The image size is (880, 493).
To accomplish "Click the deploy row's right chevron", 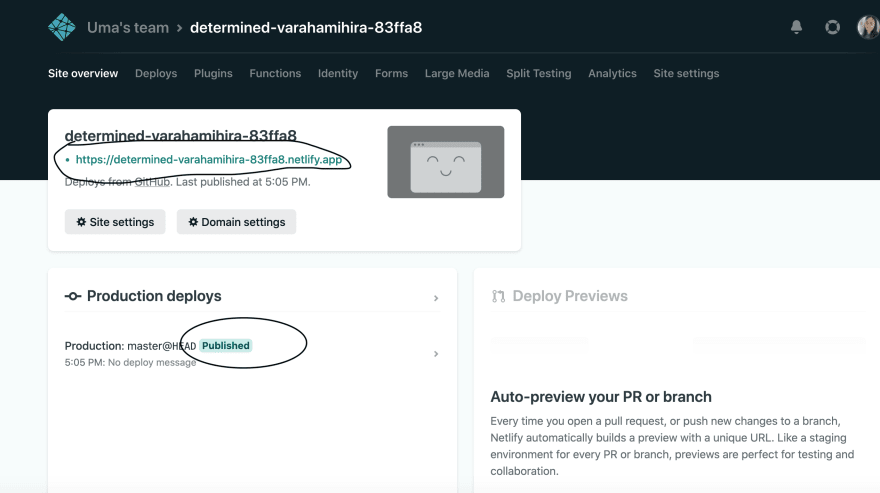I will pos(436,354).
